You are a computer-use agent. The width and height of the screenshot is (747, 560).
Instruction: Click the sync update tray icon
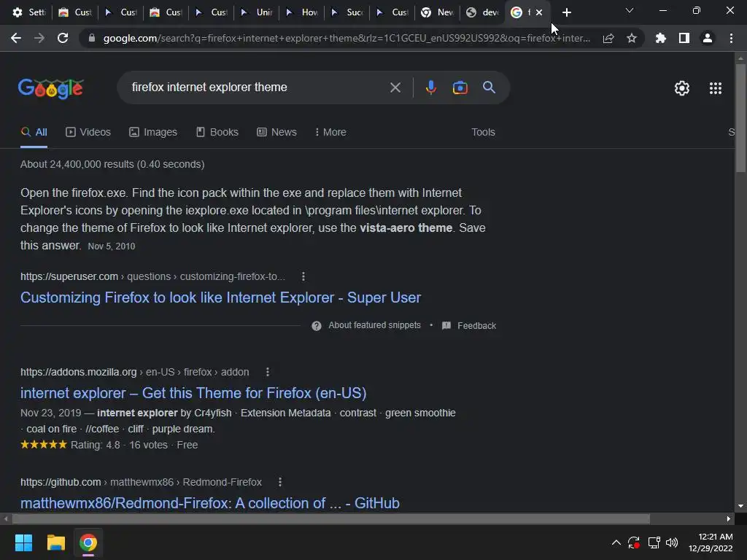[634, 542]
